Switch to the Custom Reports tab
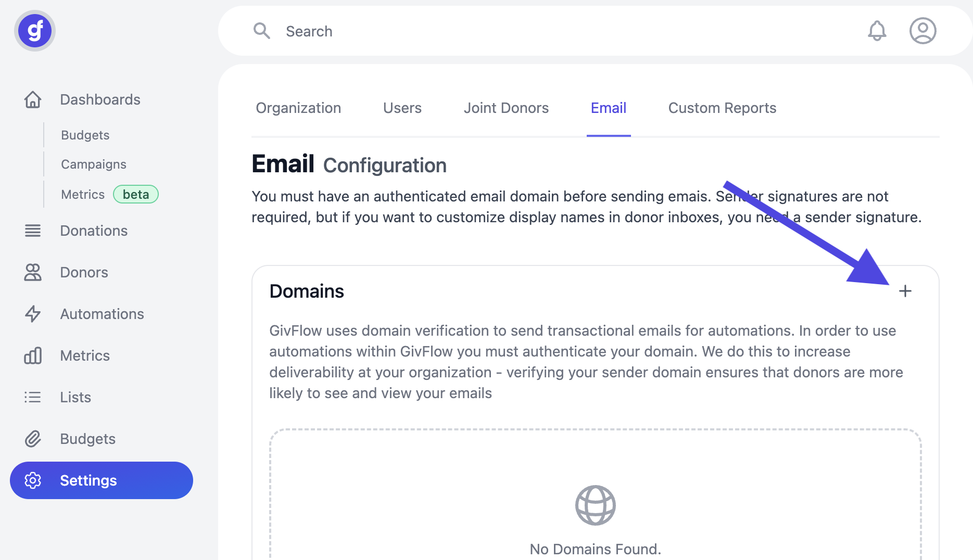Viewport: 973px width, 560px height. [722, 108]
